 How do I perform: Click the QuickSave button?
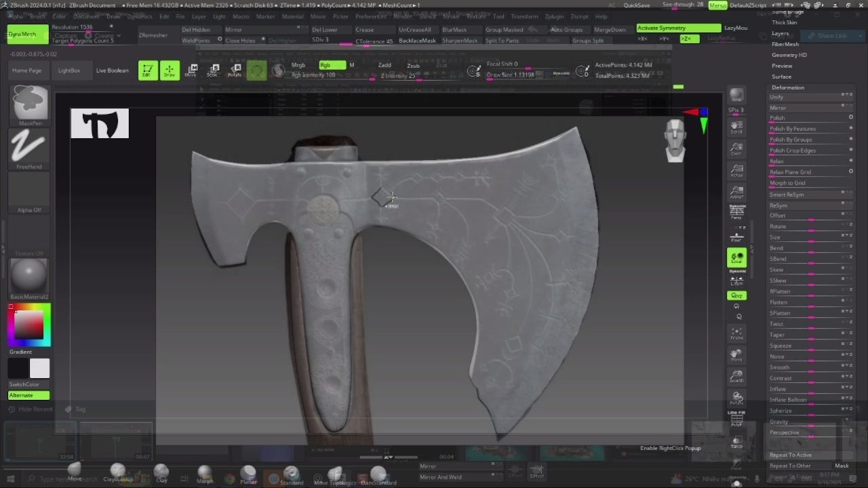637,5
